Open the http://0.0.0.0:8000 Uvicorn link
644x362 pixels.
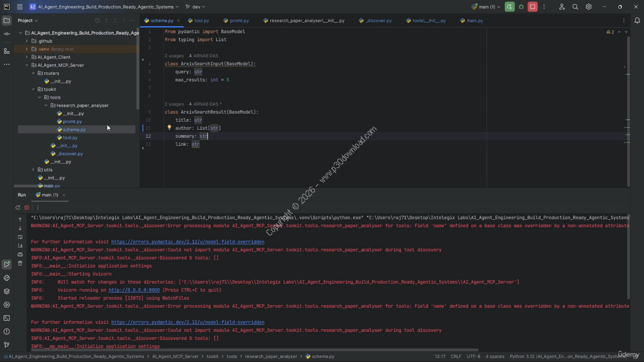(134, 290)
